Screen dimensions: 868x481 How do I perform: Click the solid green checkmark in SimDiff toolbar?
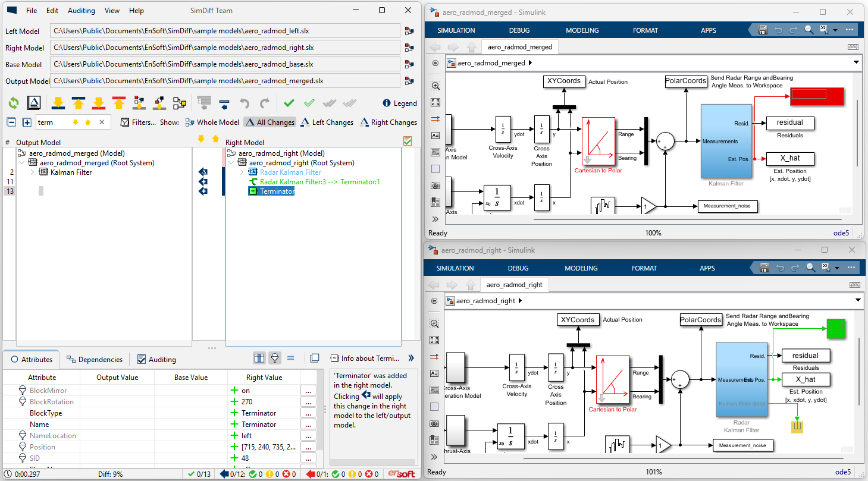pos(289,103)
